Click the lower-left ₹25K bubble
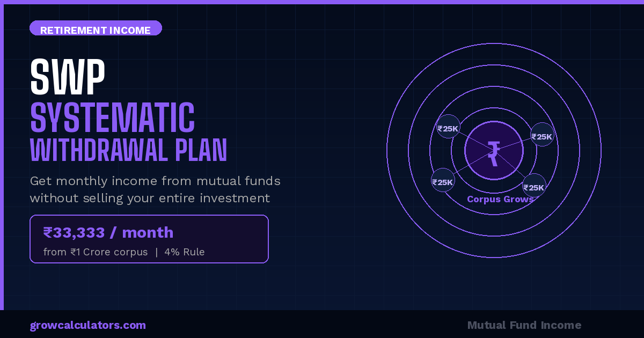Screen dimensions: 644x338 (443, 181)
